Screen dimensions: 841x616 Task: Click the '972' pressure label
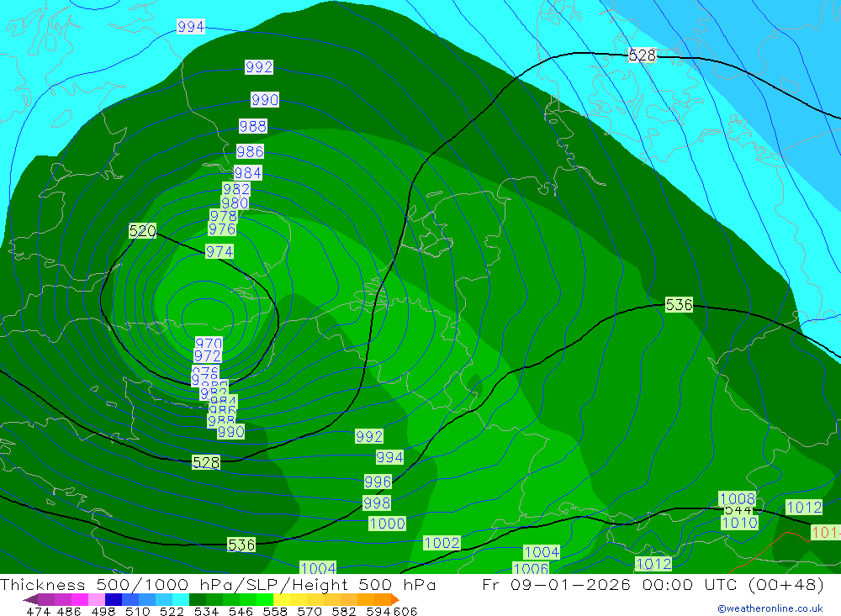pos(207,356)
